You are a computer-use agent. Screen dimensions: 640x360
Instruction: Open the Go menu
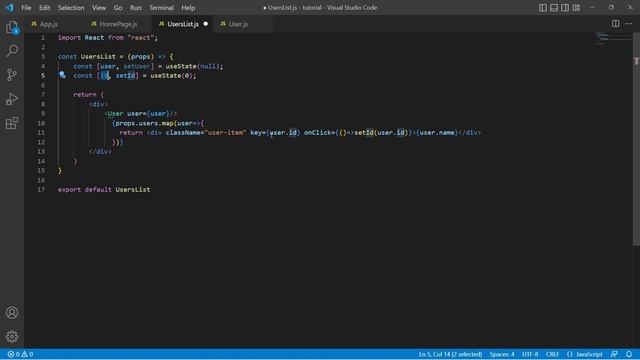click(x=118, y=7)
